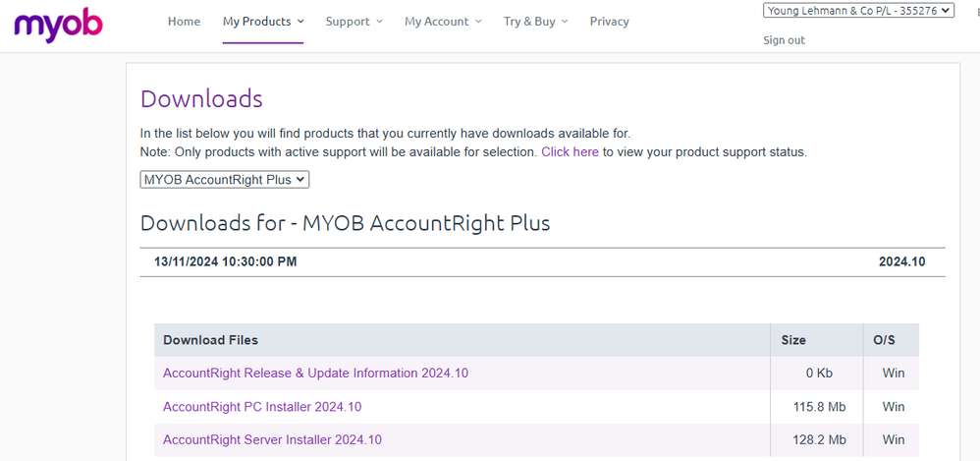Screen dimensions: 980x461
Task: Click the Support chevron arrow
Action: point(379,22)
